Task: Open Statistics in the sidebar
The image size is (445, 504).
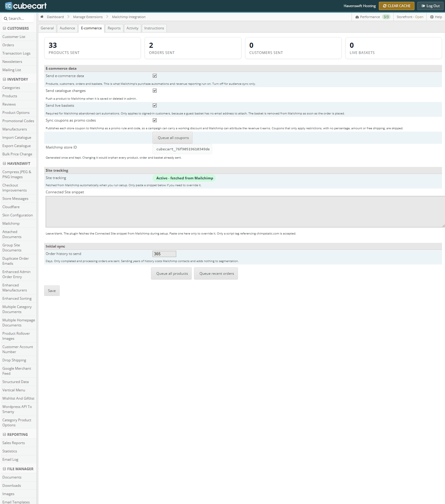Action: point(10,451)
